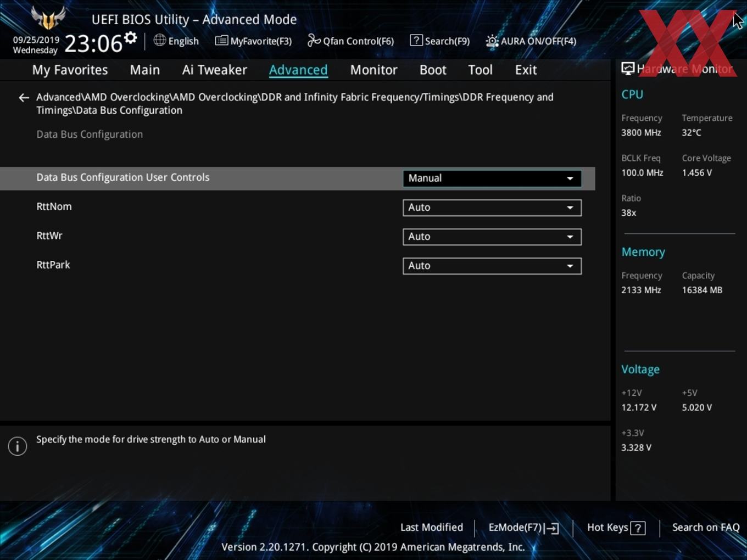This screenshot has width=747, height=560.
Task: Click the Hot Keys question mark icon
Action: point(638,528)
